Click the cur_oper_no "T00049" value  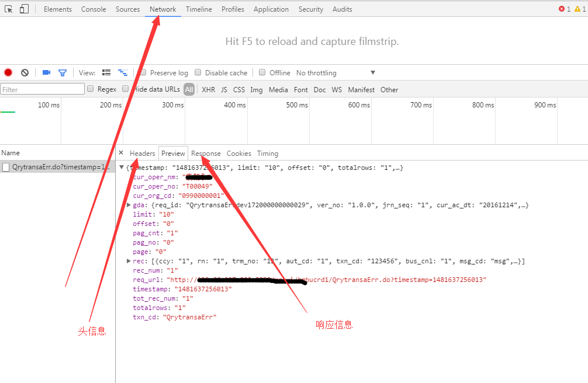coord(198,186)
